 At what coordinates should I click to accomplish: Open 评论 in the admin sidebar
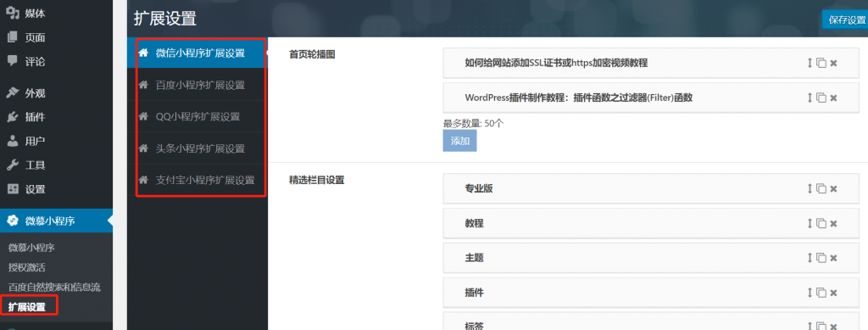click(56, 61)
